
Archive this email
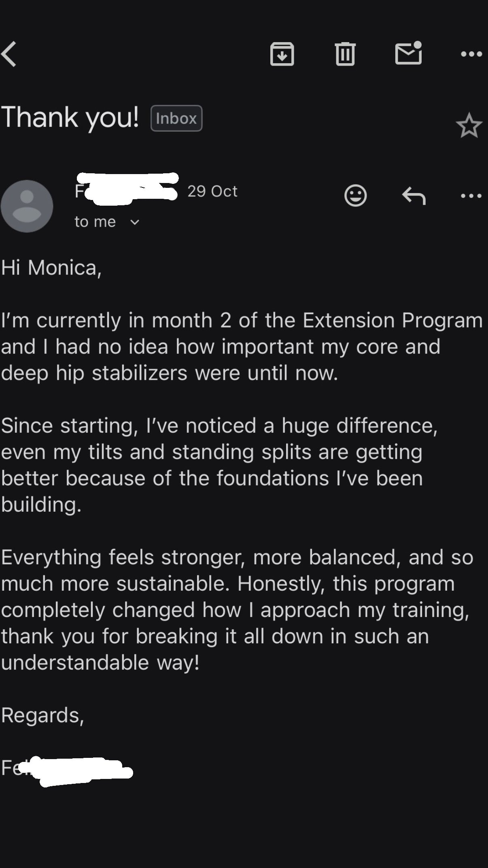pos(282,54)
